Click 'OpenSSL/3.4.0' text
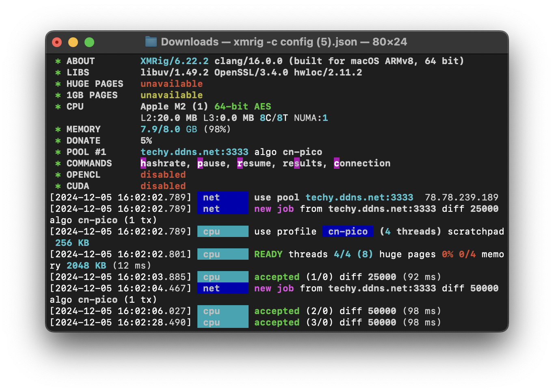This screenshot has height=392, width=554. coord(251,72)
